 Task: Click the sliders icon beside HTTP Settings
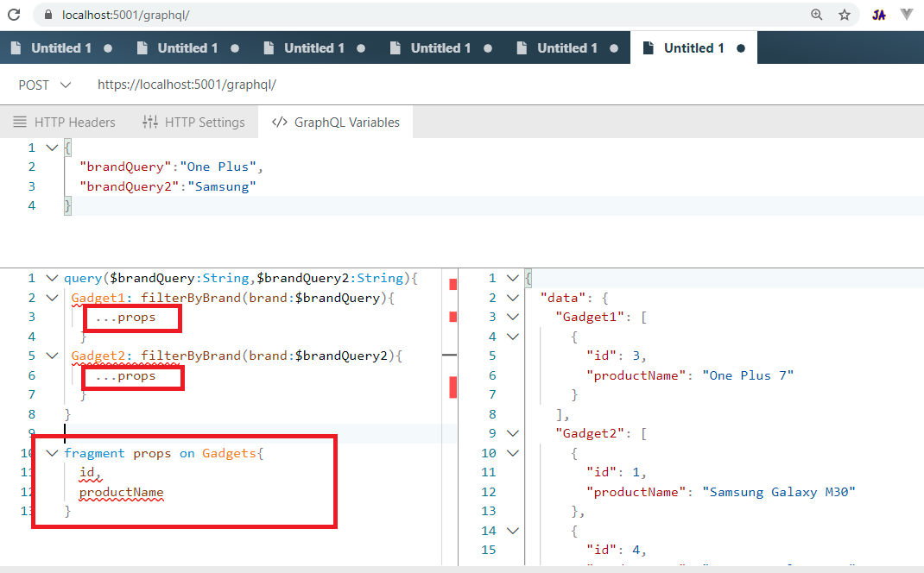[x=150, y=122]
